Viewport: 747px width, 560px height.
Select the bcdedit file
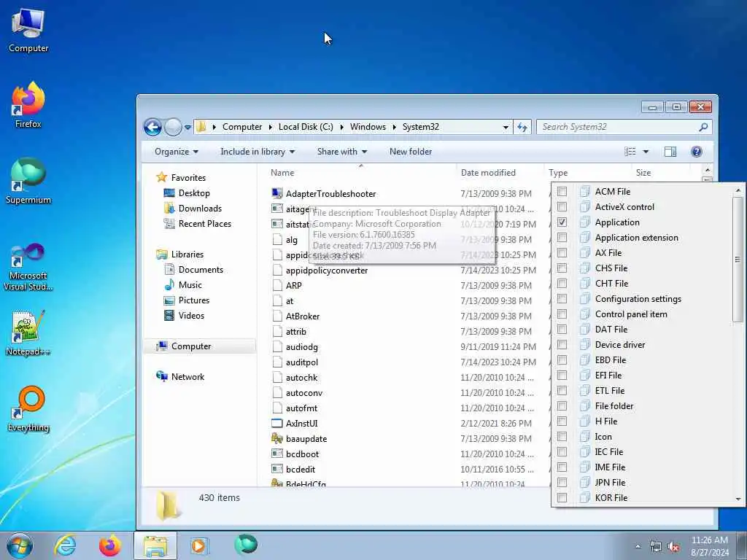click(300, 469)
